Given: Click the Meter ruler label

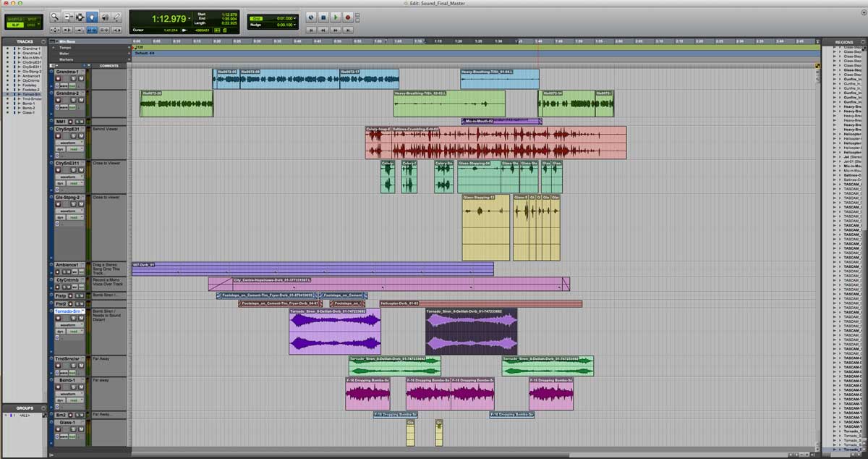Looking at the screenshot, I should click(x=64, y=54).
